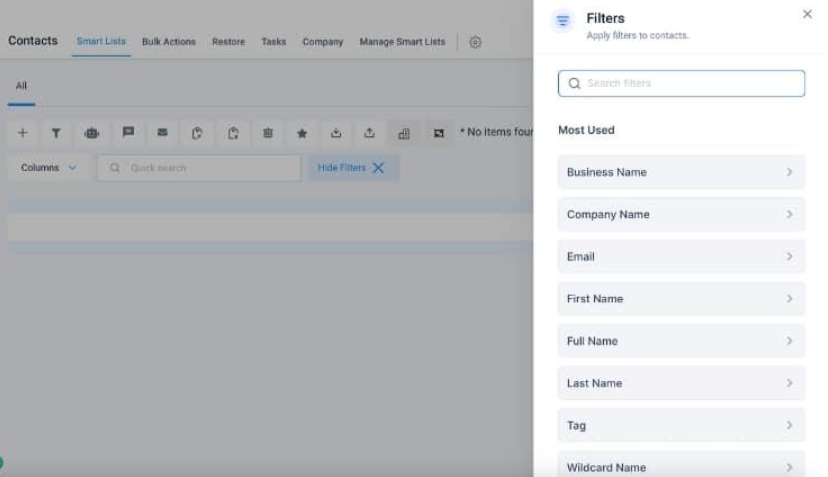The width and height of the screenshot is (828, 477).
Task: Expand the Tag filter chevron
Action: (x=789, y=425)
